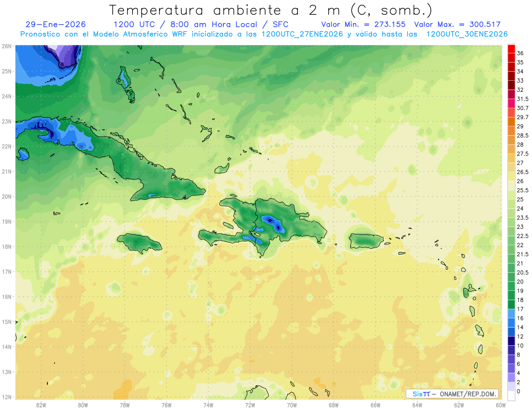
Task: Click the orange swatch between 29.7 and 29
Action: tap(511, 121)
